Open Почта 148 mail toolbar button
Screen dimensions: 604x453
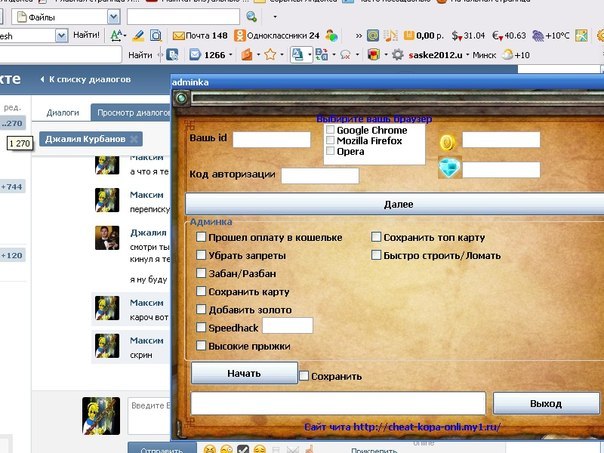(x=200, y=36)
